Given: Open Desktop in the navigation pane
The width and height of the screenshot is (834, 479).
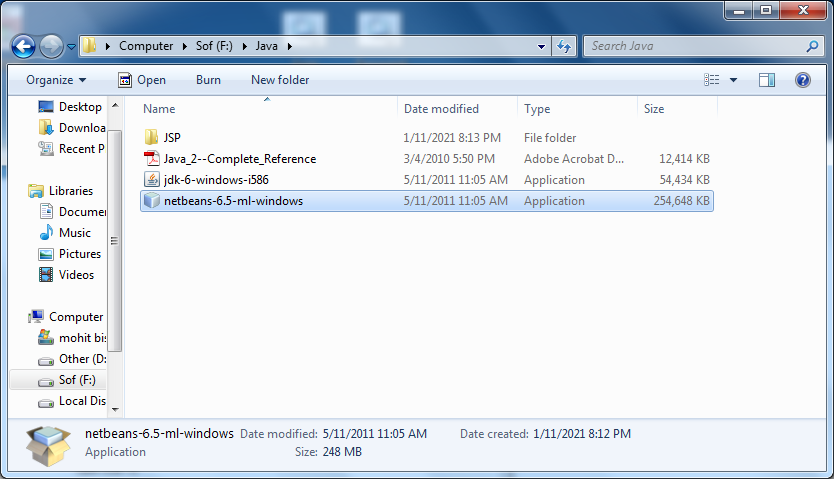Looking at the screenshot, I should tap(70, 107).
